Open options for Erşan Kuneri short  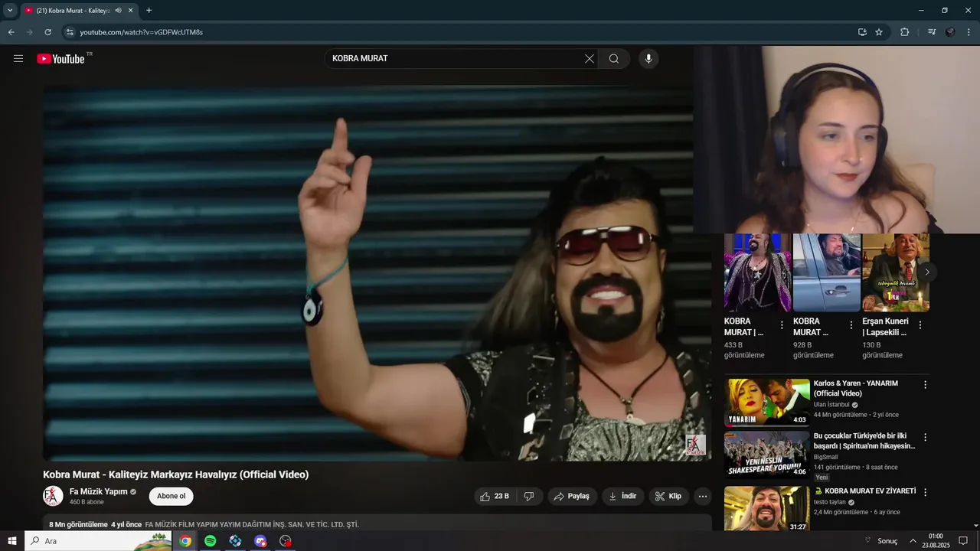[920, 325]
